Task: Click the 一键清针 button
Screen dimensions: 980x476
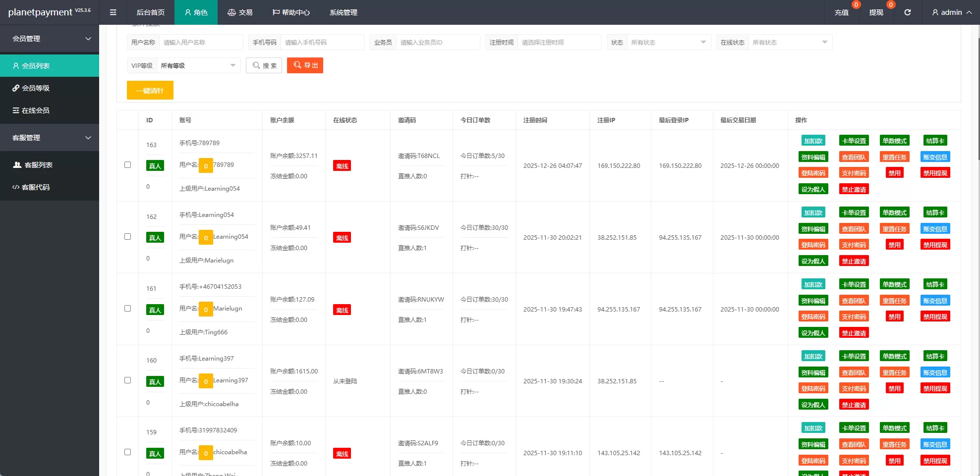Action: (150, 90)
